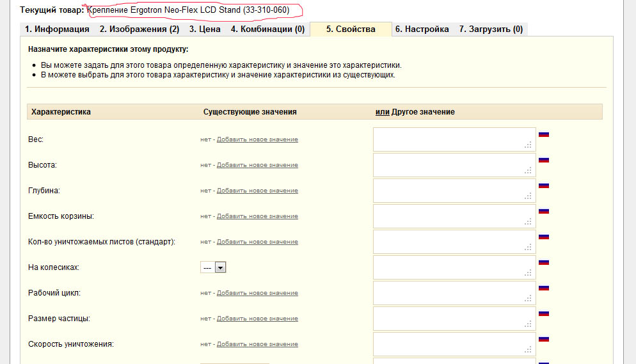This screenshot has height=364, width=636.
Task: Click the или Другое значение column header
Action: point(415,112)
